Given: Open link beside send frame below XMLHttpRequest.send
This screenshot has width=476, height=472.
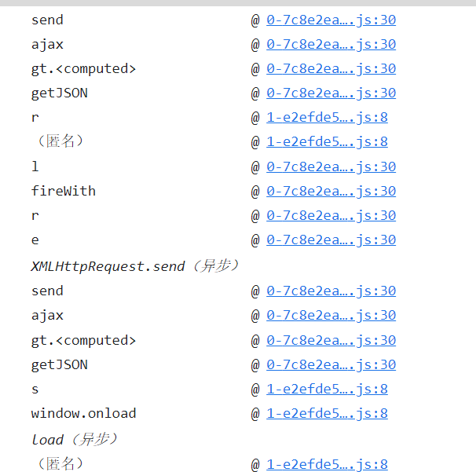Looking at the screenshot, I should [331, 291].
